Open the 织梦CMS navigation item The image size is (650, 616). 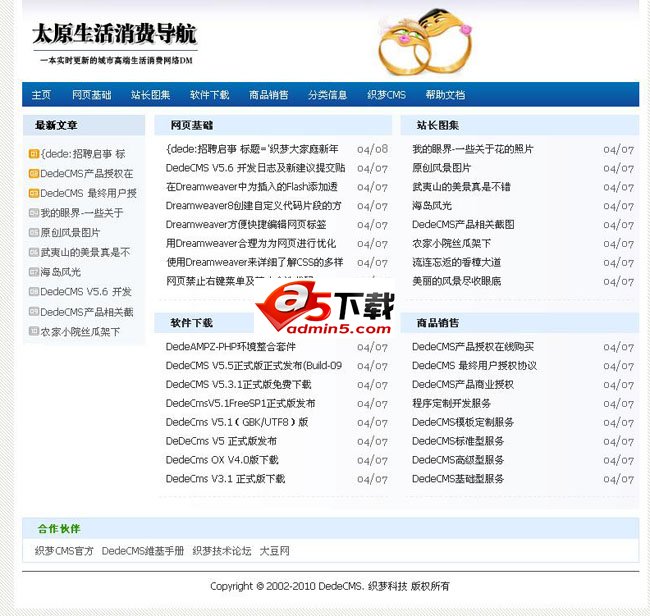pyautogui.click(x=386, y=95)
